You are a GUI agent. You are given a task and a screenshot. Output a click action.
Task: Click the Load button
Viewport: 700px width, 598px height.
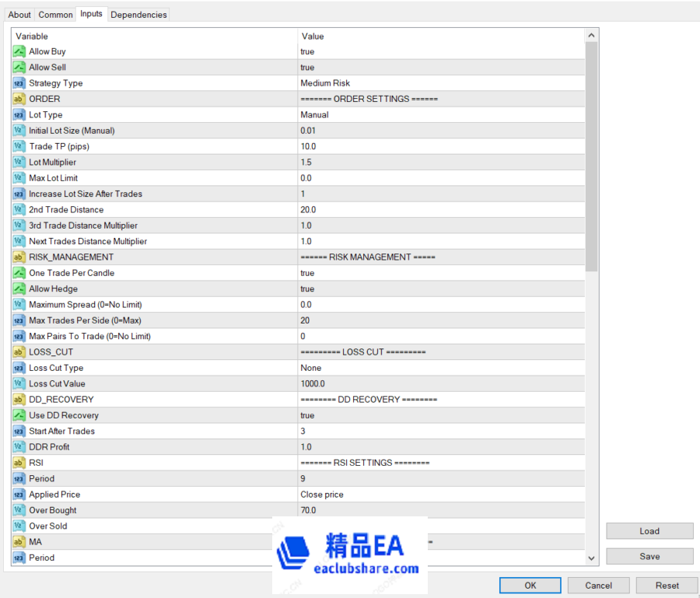click(x=649, y=531)
